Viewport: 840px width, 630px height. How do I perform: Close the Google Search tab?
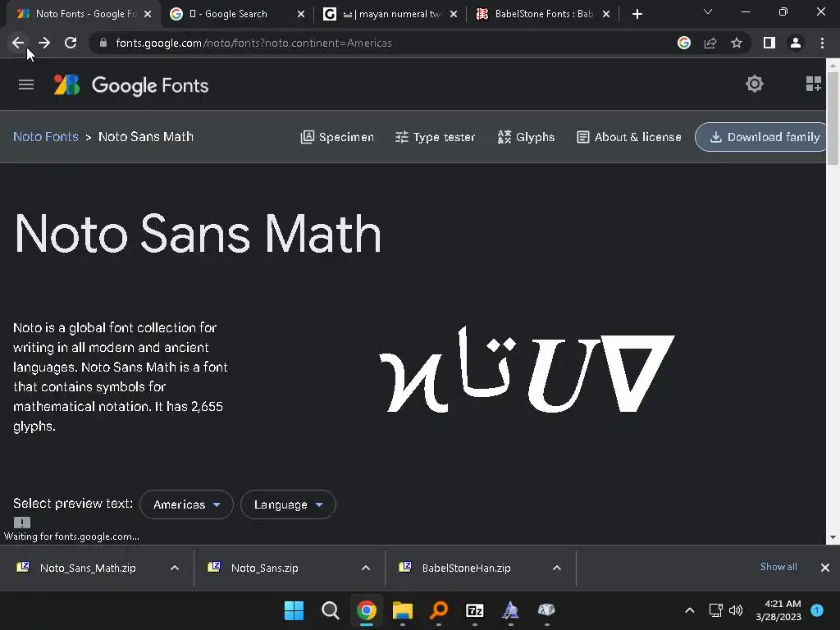click(301, 14)
